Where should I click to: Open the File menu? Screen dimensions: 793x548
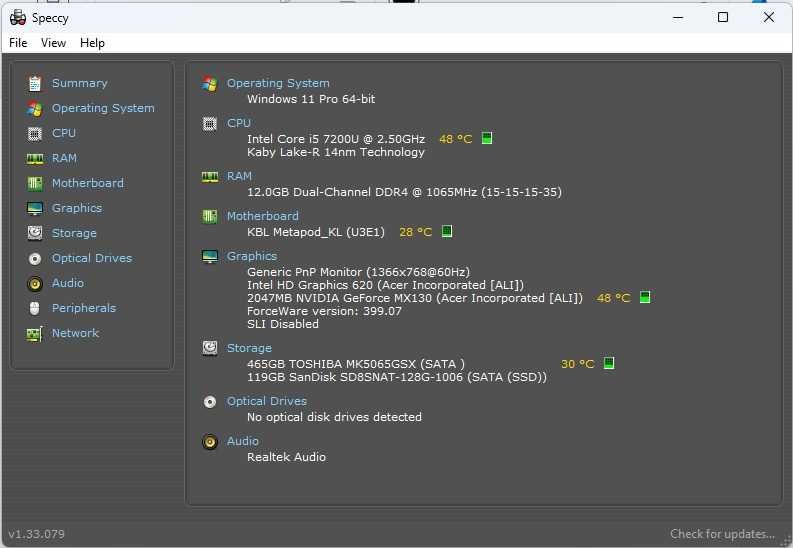tap(18, 43)
